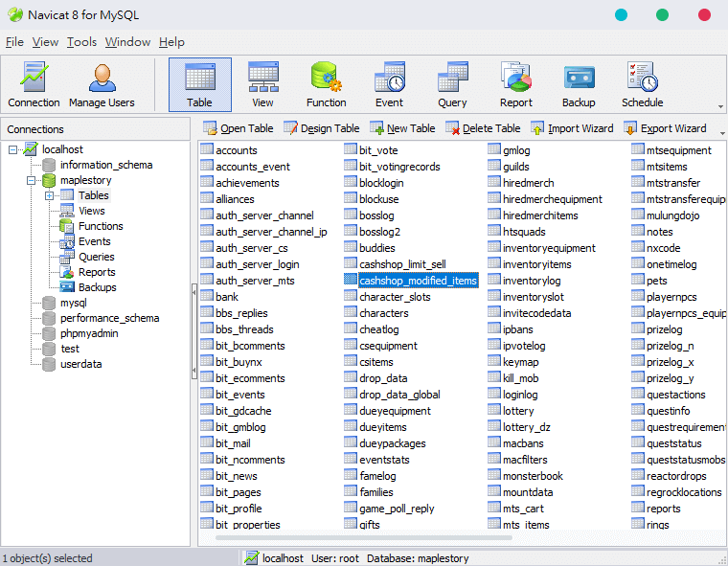
Task: Click Delete Table
Action: 483,128
